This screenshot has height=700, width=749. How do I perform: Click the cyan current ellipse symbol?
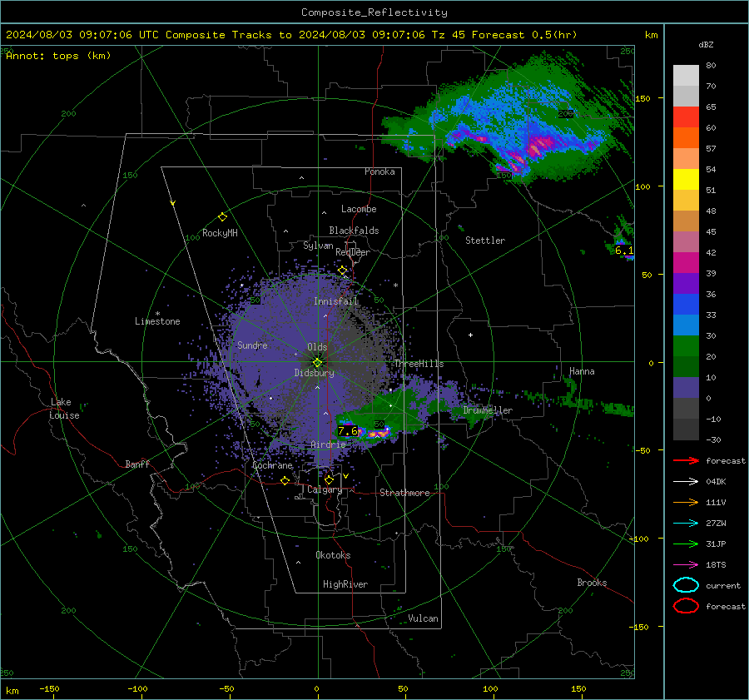tap(686, 585)
